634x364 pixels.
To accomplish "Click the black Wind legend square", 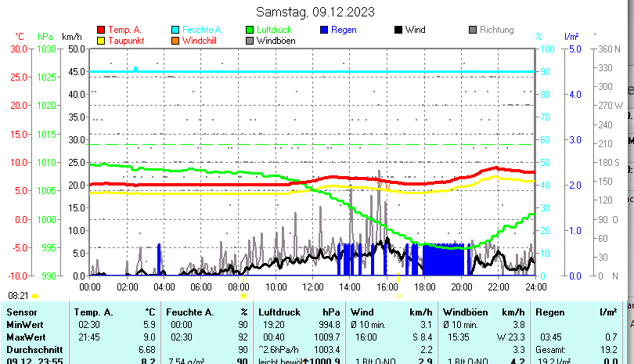I will click(x=398, y=30).
